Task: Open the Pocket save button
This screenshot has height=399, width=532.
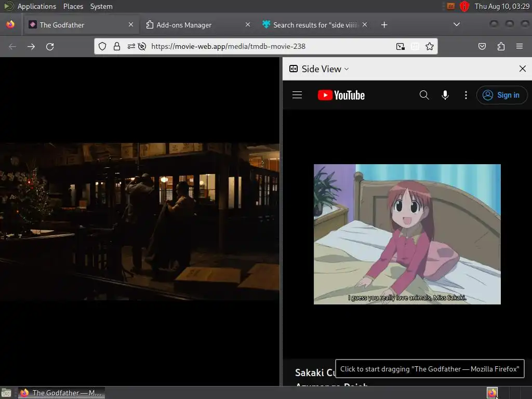Action: tap(482, 46)
